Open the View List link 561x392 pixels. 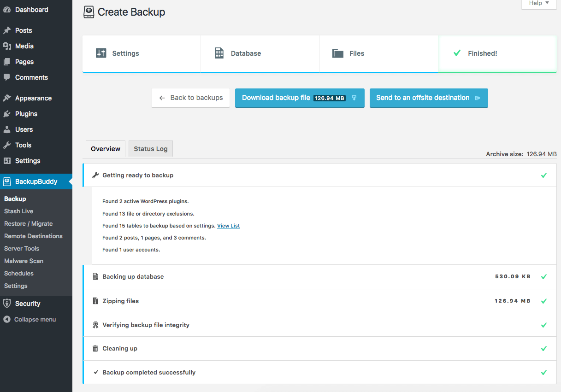click(x=229, y=226)
